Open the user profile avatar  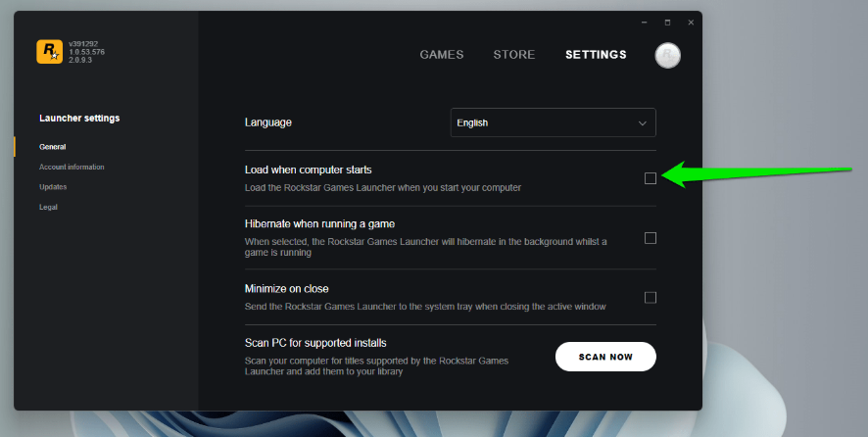click(667, 56)
